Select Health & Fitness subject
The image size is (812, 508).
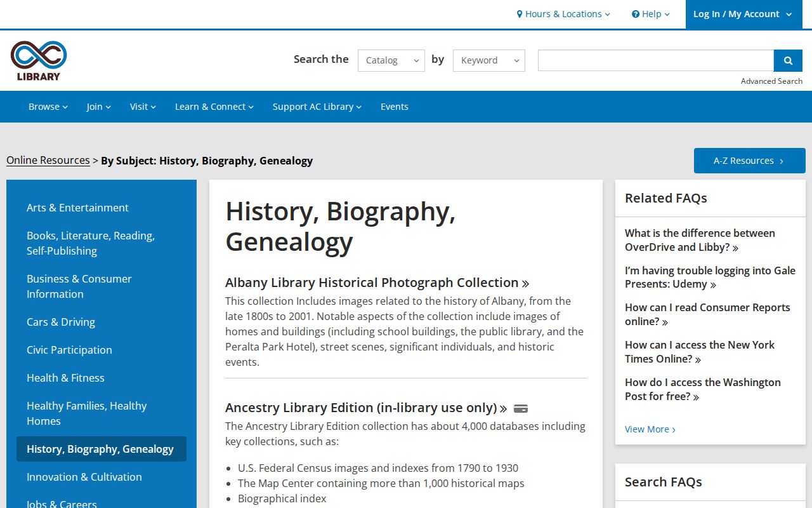101,378
